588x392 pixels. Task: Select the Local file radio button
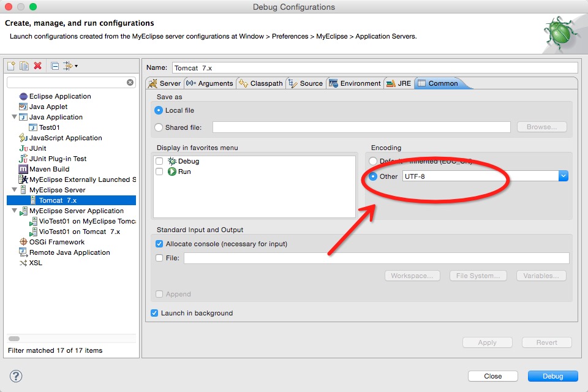(159, 110)
